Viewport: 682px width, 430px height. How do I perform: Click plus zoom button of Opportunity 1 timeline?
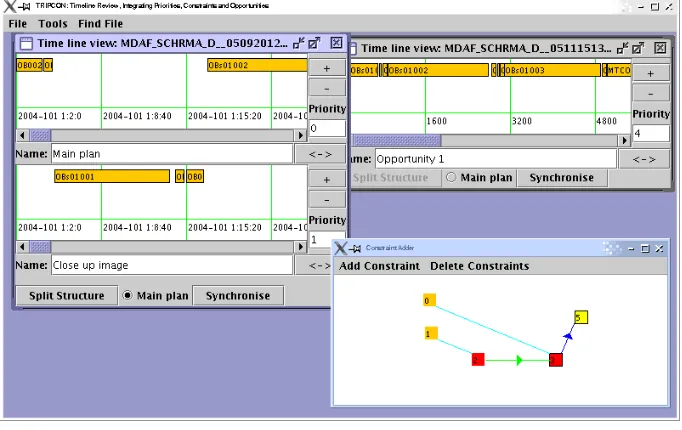pos(651,73)
